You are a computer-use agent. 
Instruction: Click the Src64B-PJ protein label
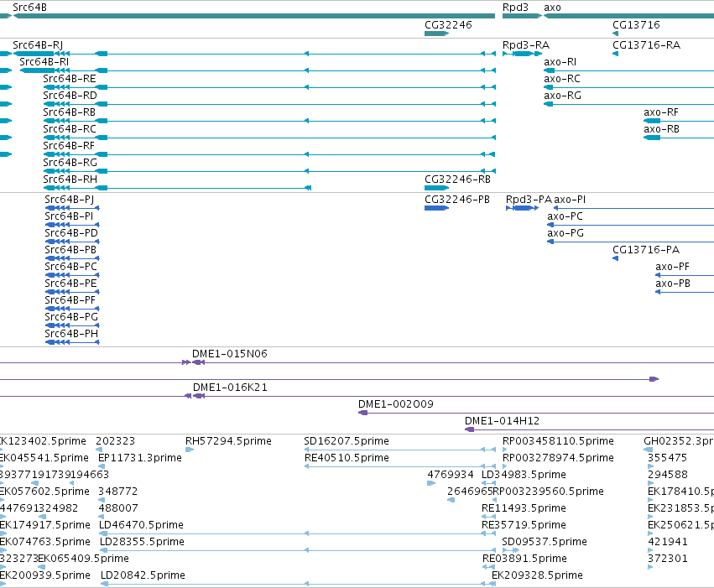[69, 200]
